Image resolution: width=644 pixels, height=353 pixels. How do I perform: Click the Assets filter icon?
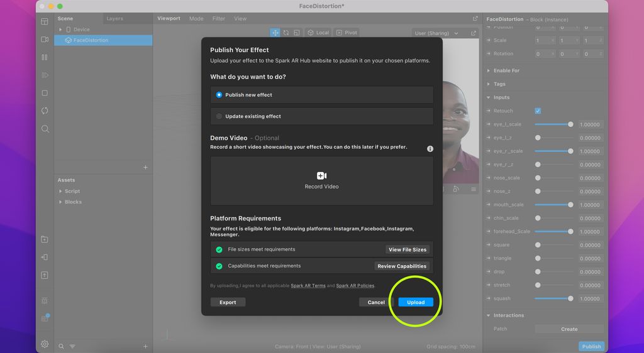point(72,347)
